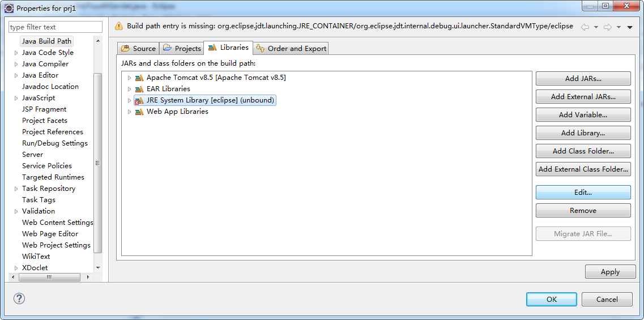
Task: Click the Add Library... button
Action: click(583, 133)
